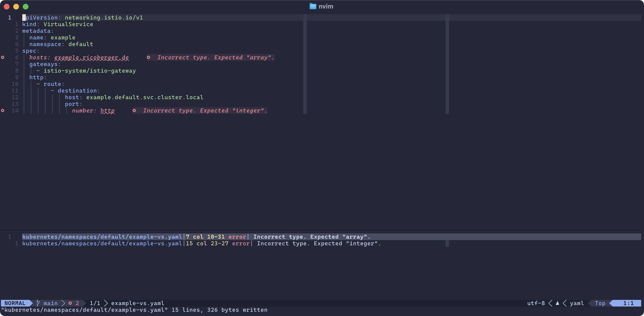644x316 pixels.
Task: Click the destination key
Action: pyautogui.click(x=77, y=91)
